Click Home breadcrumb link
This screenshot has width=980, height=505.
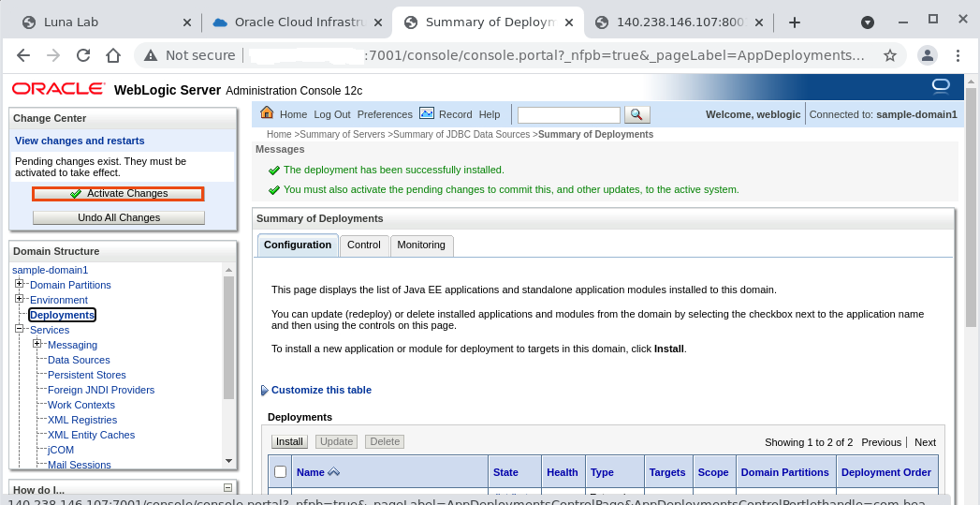click(279, 134)
